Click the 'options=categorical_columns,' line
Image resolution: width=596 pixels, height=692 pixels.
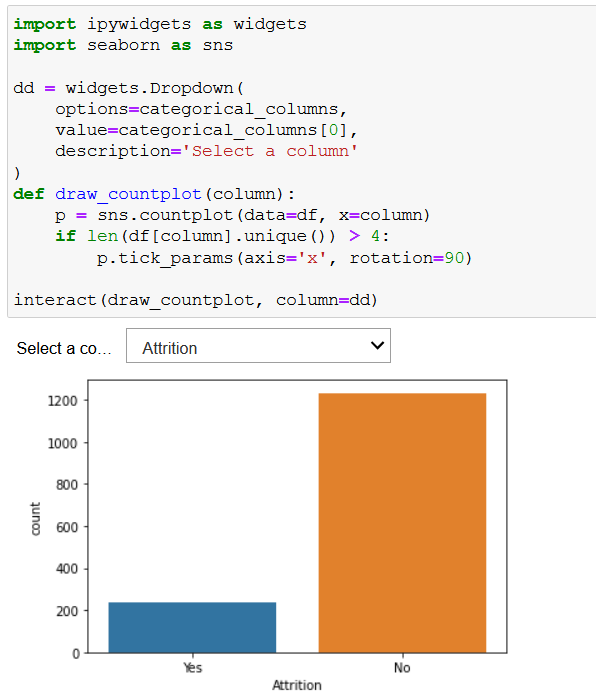(201, 109)
